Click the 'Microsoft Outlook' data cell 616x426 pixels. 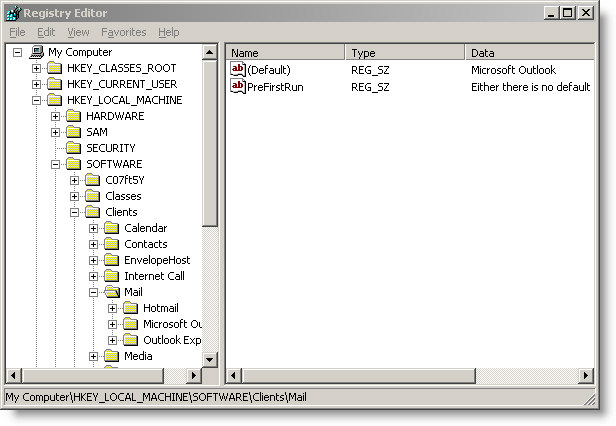tap(513, 70)
